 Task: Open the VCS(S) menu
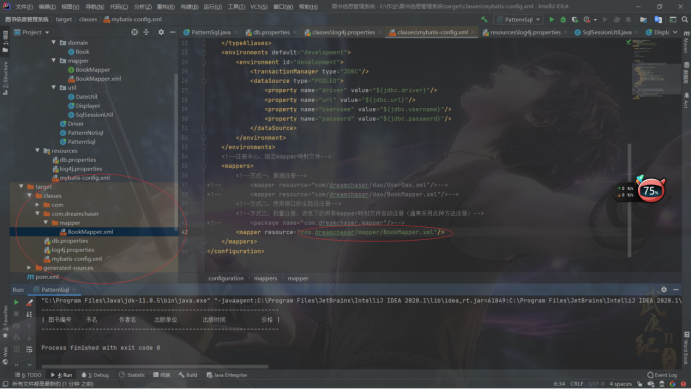coord(259,7)
